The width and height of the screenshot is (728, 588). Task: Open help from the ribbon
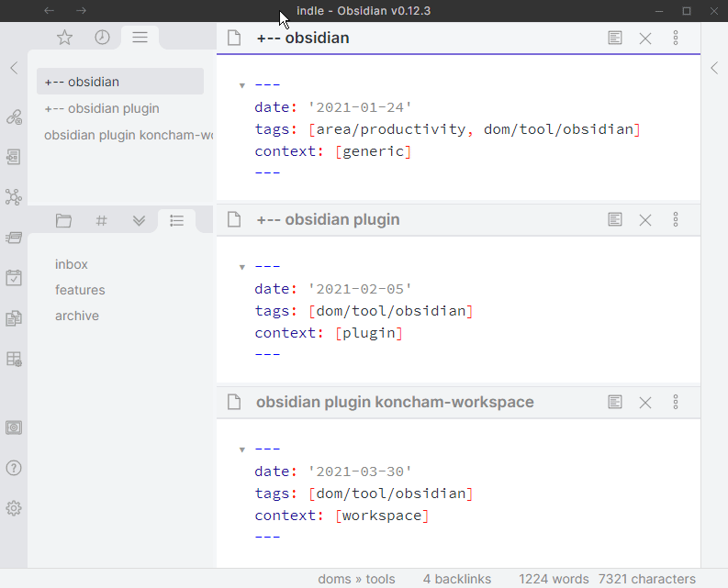tap(14, 468)
